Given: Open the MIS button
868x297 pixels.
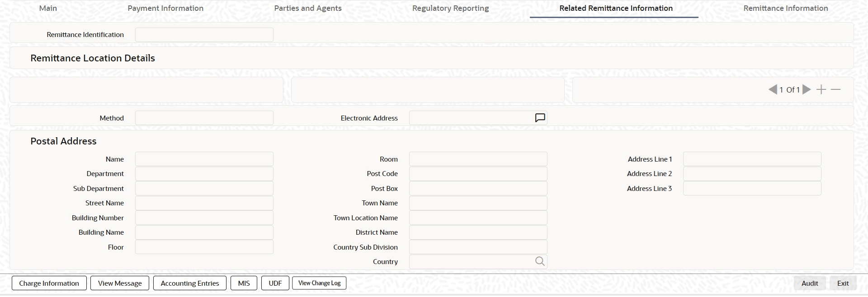Looking at the screenshot, I should tap(244, 283).
